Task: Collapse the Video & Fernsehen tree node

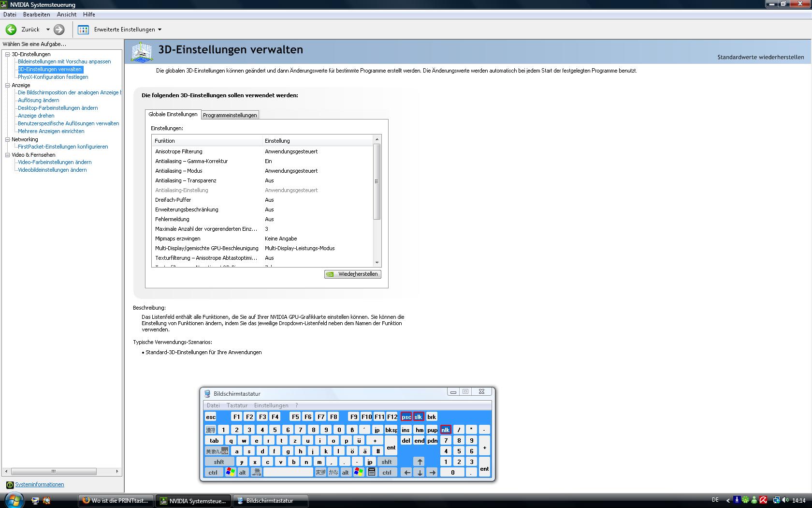Action: [x=8, y=155]
